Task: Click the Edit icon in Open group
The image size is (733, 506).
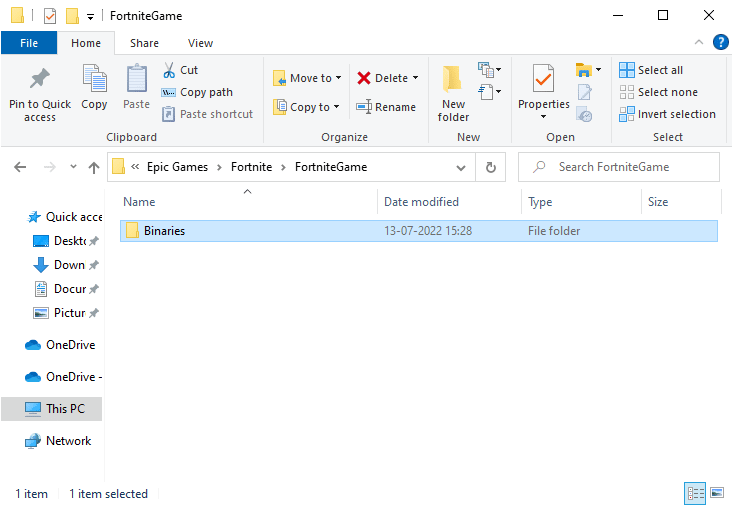Action: pos(584,92)
